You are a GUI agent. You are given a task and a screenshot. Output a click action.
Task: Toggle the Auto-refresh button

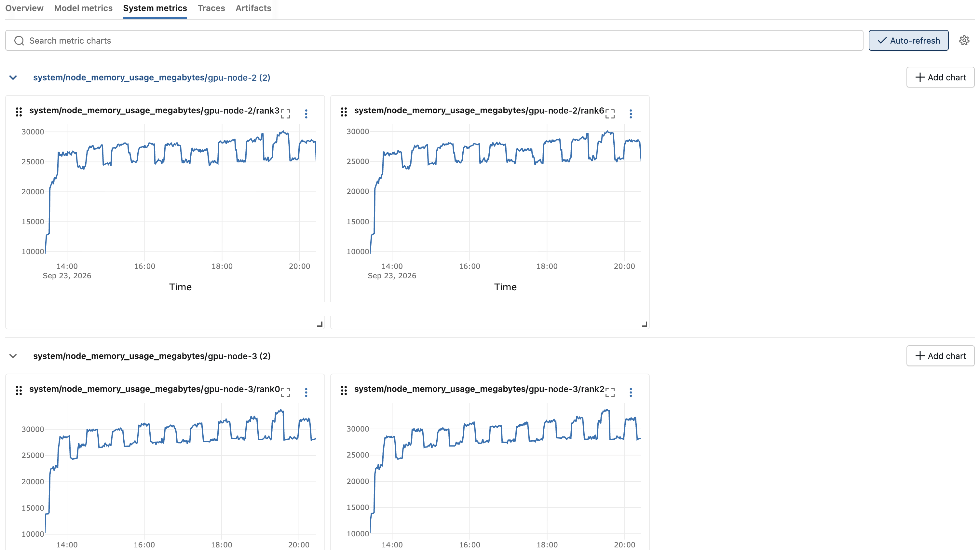coord(908,40)
